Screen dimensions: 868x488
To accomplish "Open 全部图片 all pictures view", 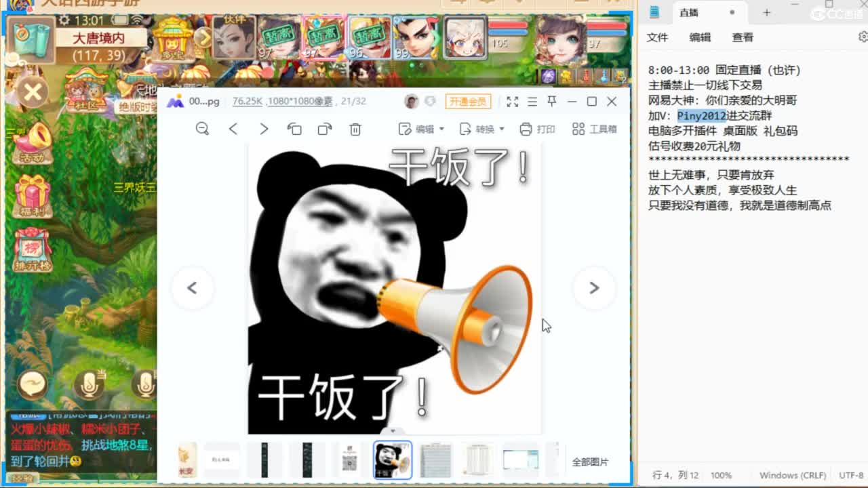I will (591, 462).
